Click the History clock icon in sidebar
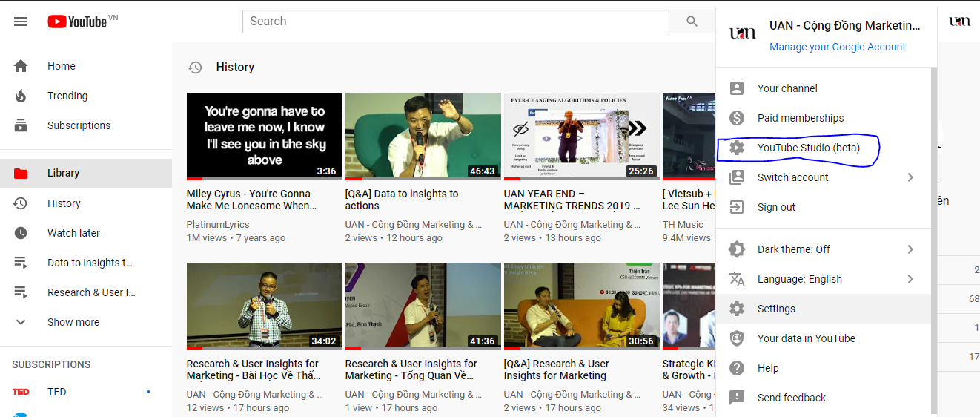980x417 pixels. coord(21,203)
